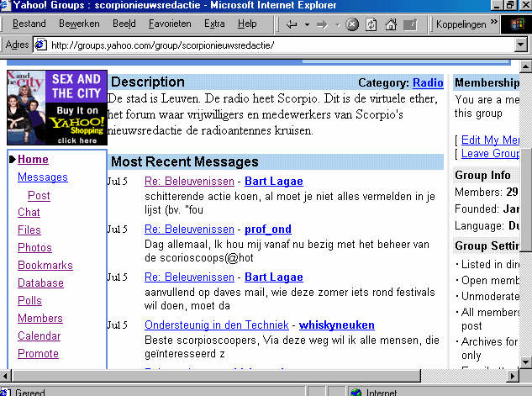The height and width of the screenshot is (396, 532).
Task: Click the Back arrow toolbar icon
Action: [292, 24]
